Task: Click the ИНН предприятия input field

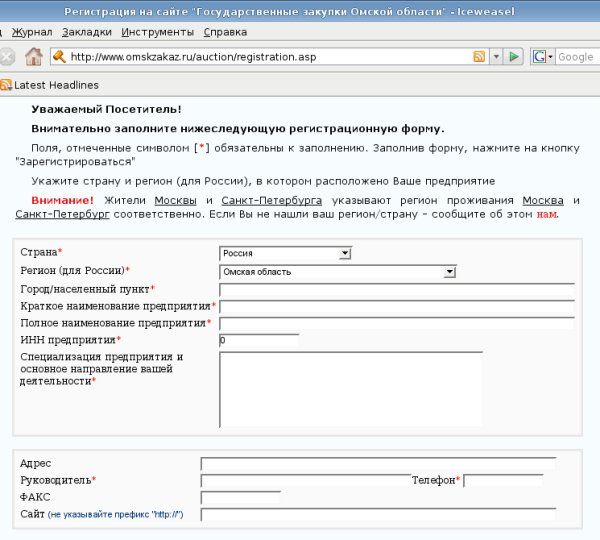Action: coord(259,341)
